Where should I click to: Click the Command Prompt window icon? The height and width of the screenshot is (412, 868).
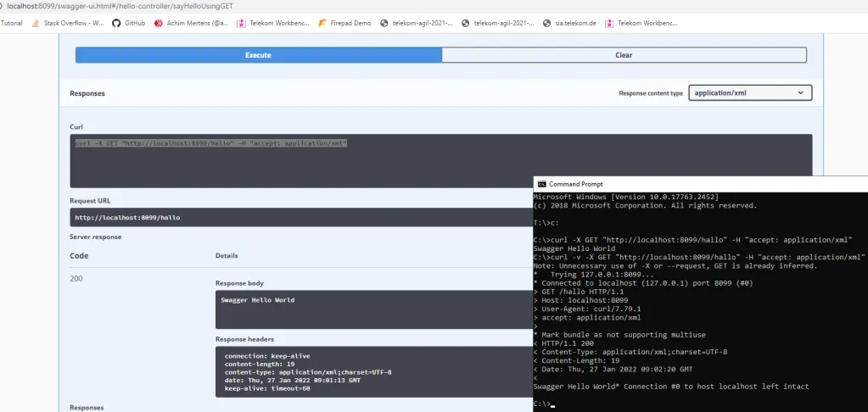click(542, 184)
